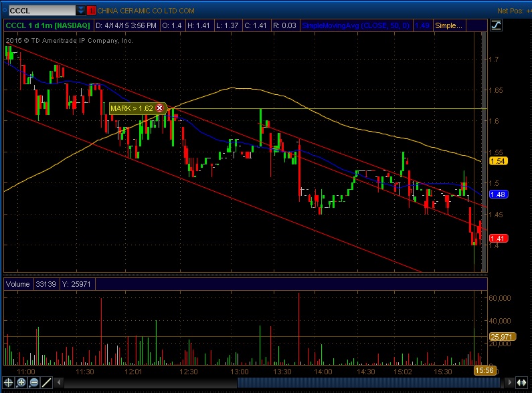Click the Volume panel label
This screenshot has height=393, width=532.
tap(17, 284)
